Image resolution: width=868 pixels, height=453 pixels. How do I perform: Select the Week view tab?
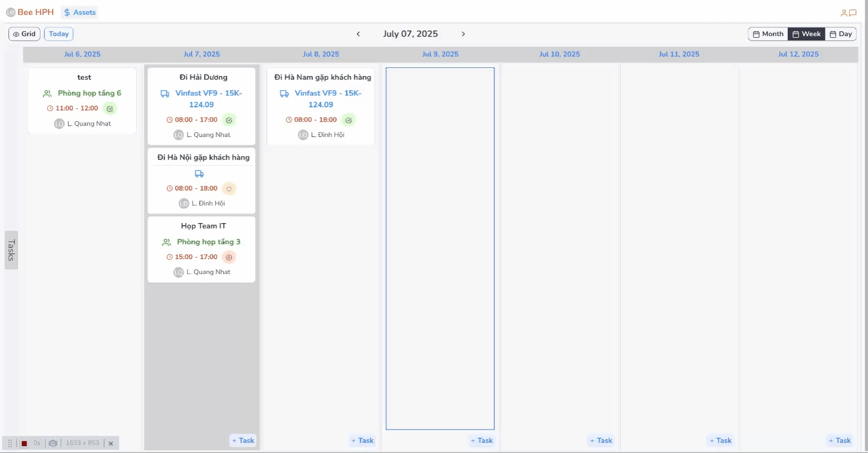[x=806, y=34]
